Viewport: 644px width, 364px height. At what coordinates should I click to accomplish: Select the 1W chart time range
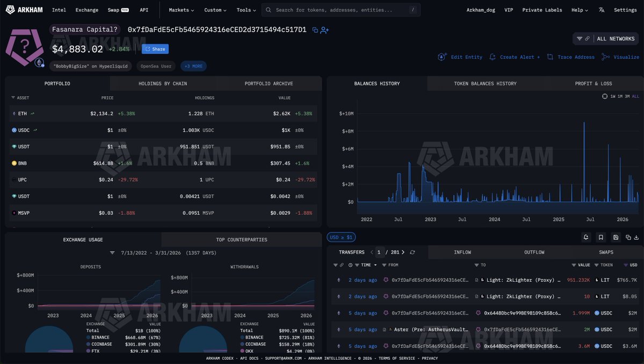(x=613, y=97)
